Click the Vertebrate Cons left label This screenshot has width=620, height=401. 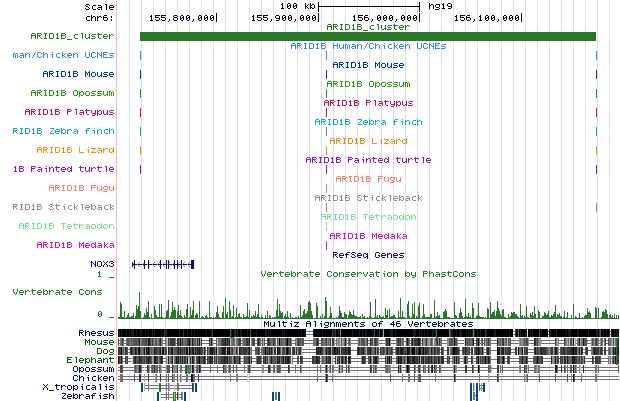pos(58,292)
